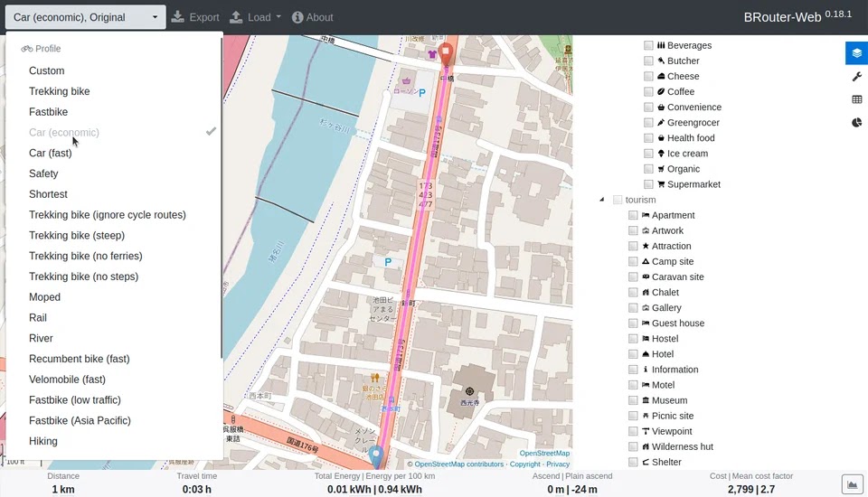Click the load upload icon
This screenshot has width=868, height=497.
pos(236,17)
